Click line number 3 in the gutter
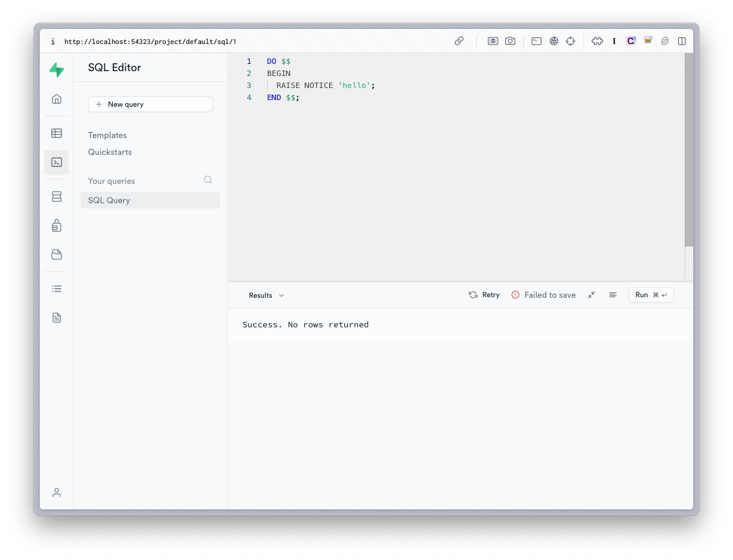This screenshot has height=560, width=733. point(249,86)
